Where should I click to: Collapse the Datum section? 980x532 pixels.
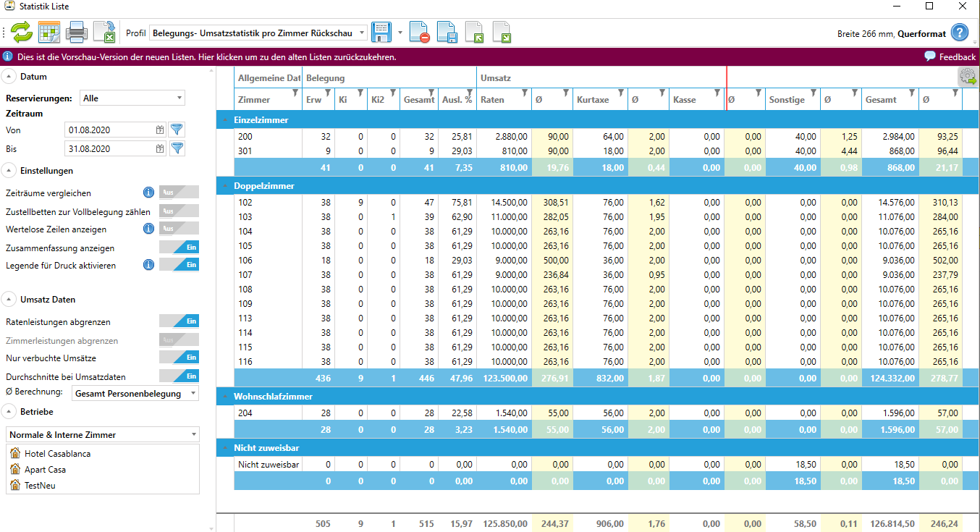click(9, 77)
